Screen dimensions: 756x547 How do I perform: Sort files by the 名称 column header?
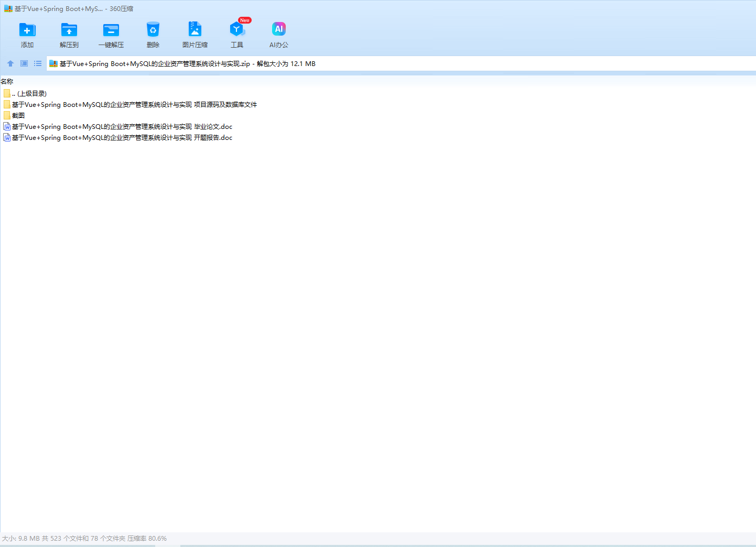(x=7, y=82)
